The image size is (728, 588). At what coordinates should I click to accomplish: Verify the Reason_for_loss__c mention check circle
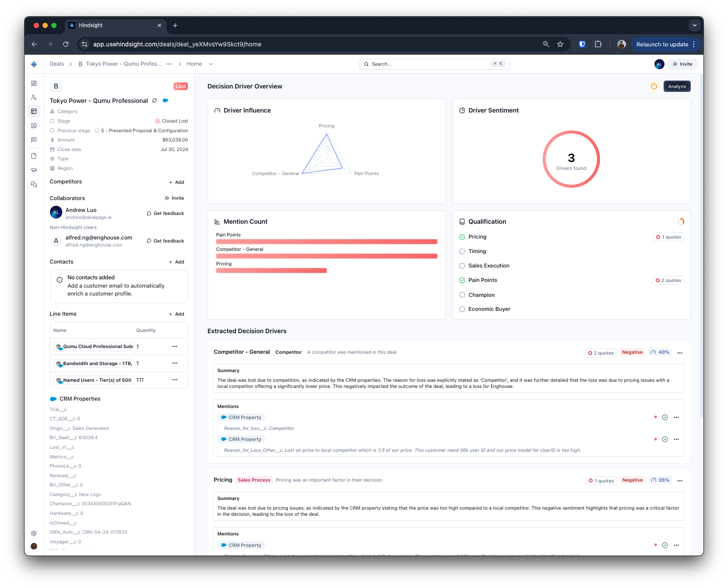665,417
